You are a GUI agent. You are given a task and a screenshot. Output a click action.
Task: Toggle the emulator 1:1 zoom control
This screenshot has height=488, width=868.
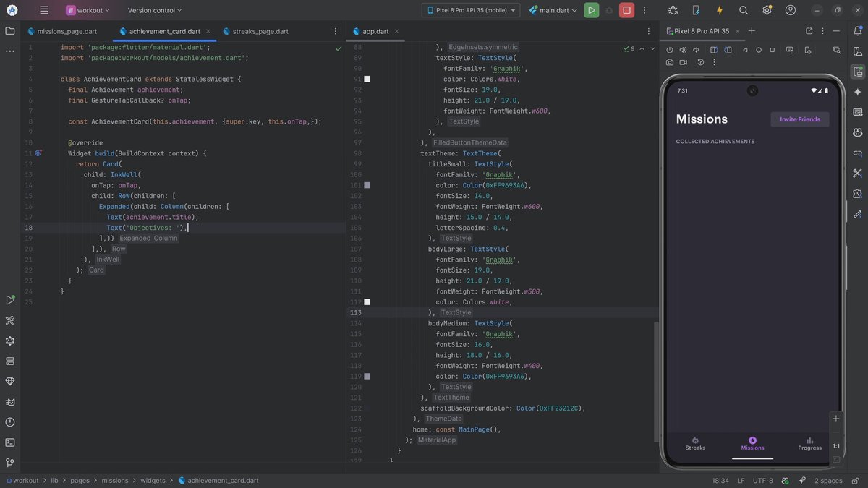tap(836, 446)
